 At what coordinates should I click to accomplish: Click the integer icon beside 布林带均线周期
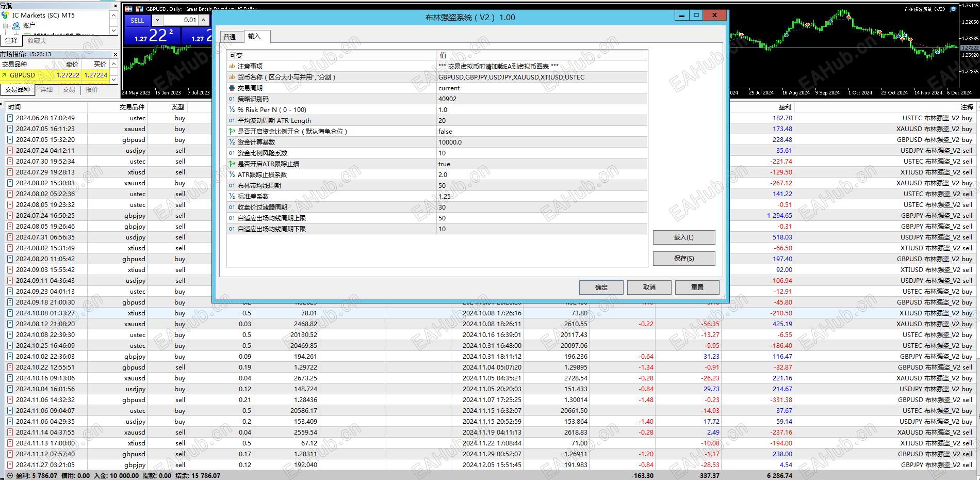coord(232,186)
